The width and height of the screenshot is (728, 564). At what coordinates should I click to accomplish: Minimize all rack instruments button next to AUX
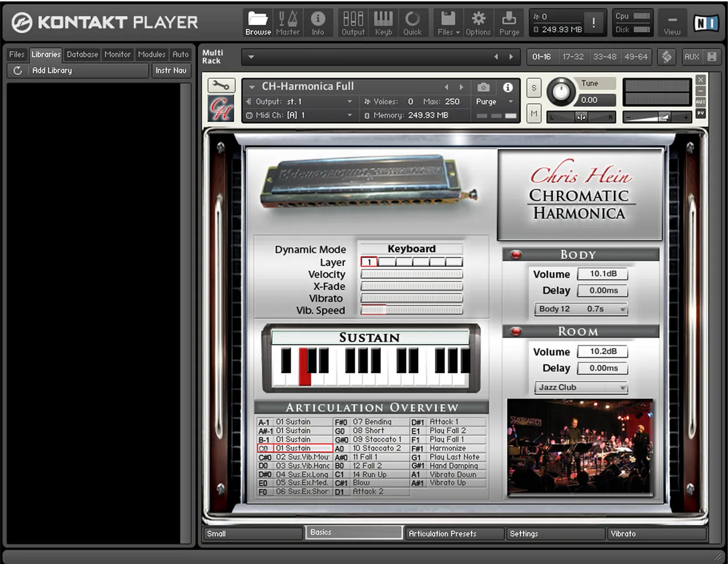click(711, 57)
